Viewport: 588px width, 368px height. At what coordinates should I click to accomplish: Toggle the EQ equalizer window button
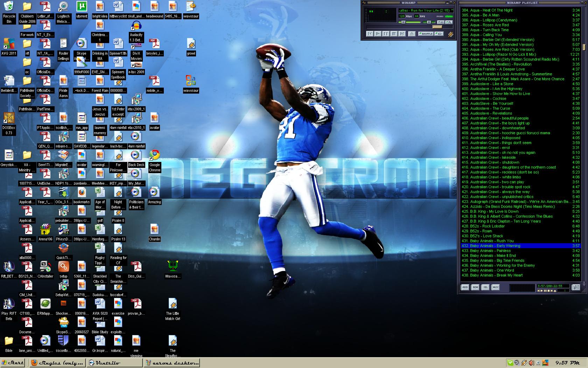point(441,22)
